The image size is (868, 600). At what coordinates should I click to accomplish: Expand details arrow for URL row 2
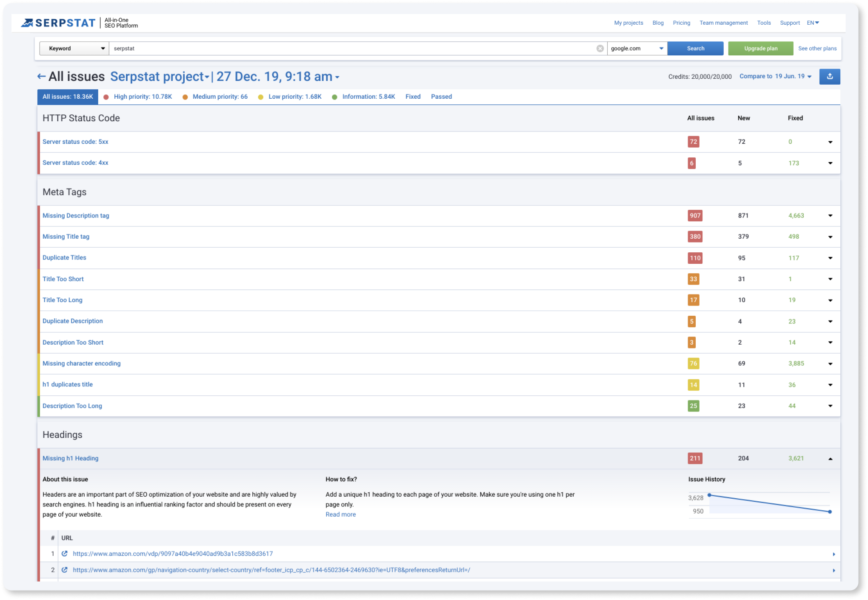834,570
